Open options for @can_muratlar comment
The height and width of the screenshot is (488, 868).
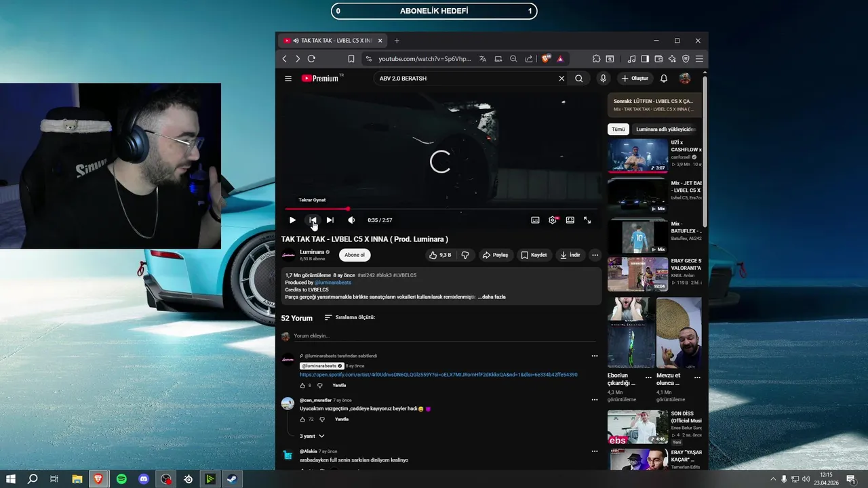(595, 400)
